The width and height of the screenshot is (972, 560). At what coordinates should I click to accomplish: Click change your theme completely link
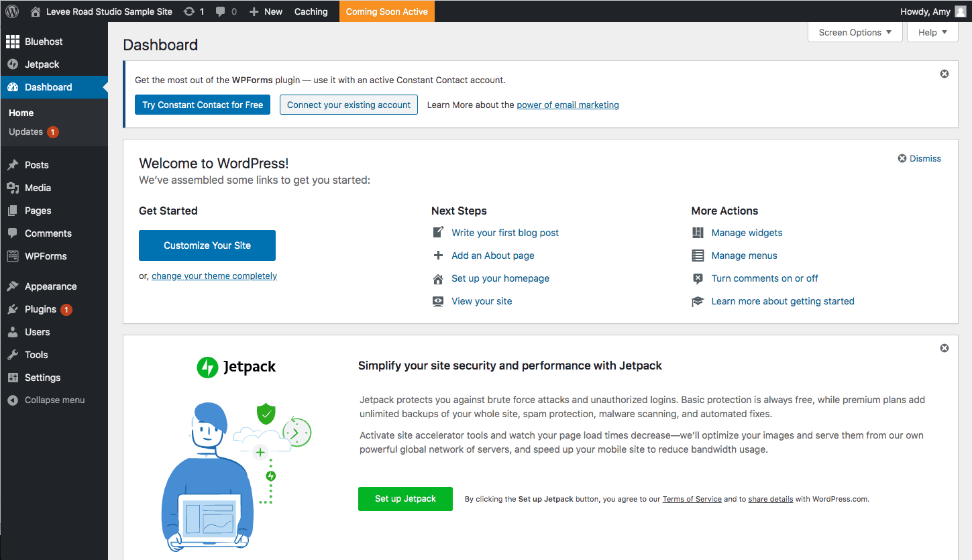(x=214, y=276)
